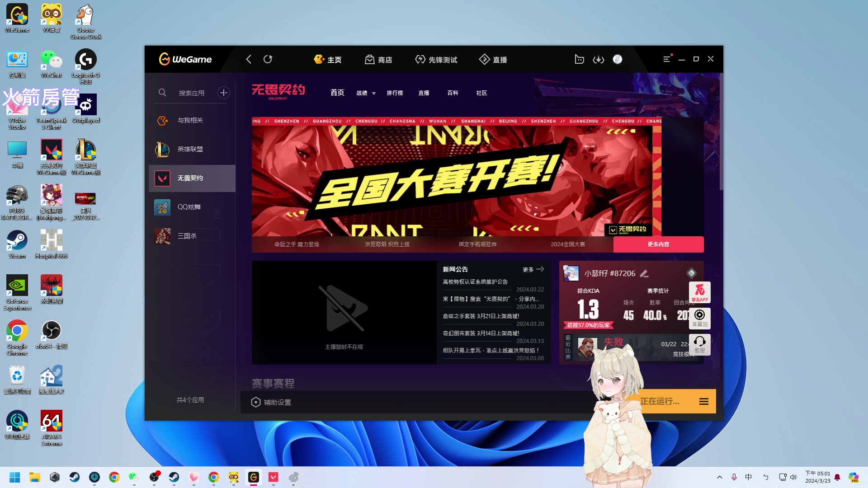868x488 pixels.
Task: Select 三国杀 in the sidebar
Action: [192, 236]
